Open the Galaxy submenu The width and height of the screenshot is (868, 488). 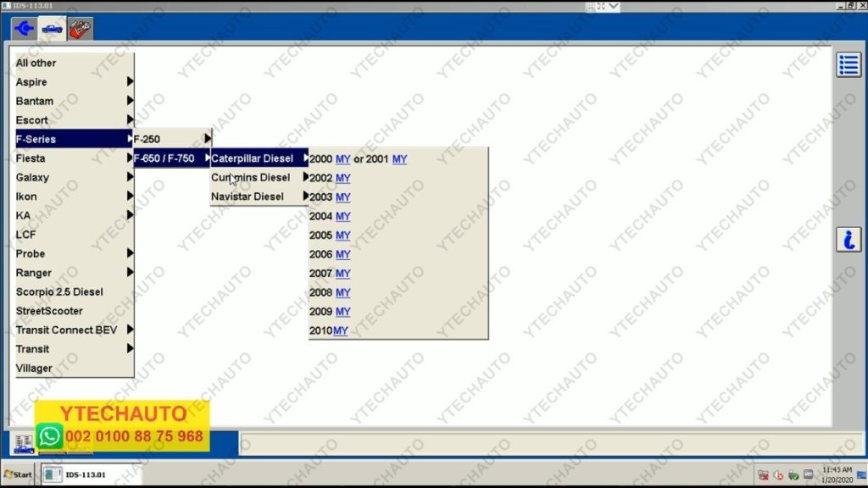click(x=75, y=177)
